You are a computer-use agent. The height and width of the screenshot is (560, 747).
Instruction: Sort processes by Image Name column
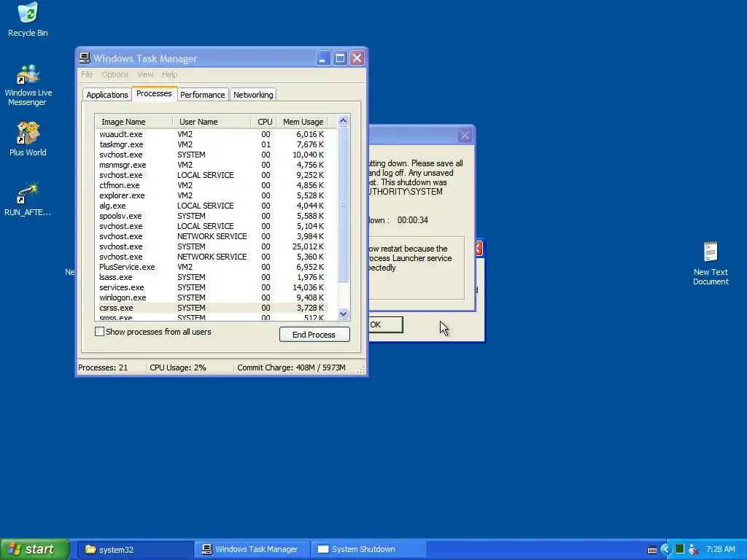[x=134, y=122]
